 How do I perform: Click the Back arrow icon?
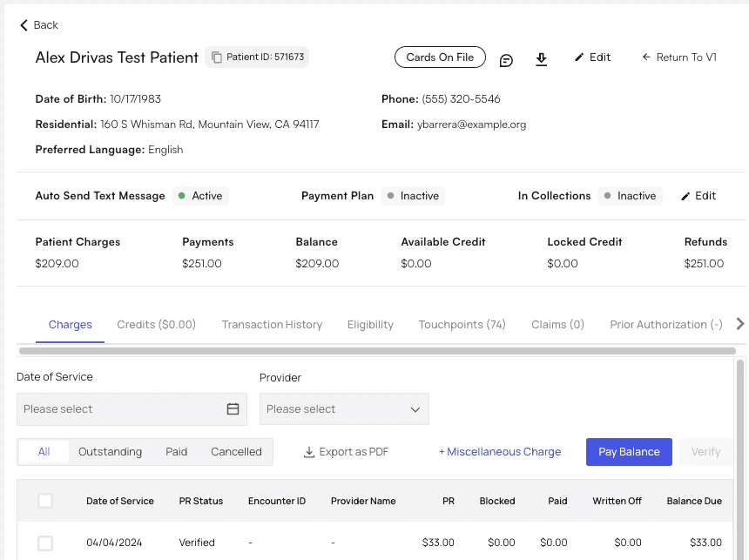coord(24,25)
